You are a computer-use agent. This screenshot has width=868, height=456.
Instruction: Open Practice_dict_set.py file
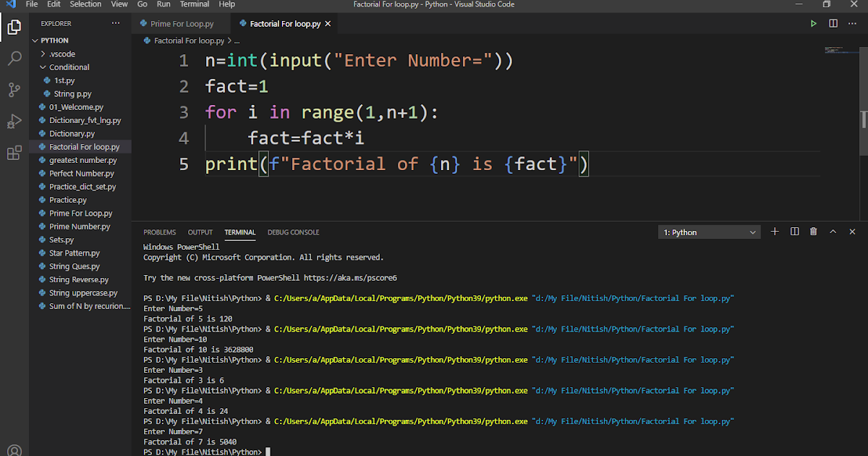pos(80,187)
